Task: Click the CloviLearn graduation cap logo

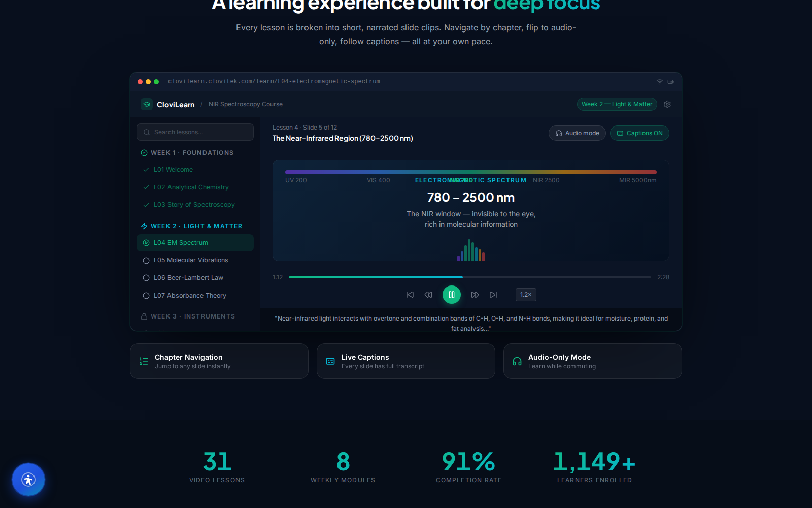Action: click(x=147, y=104)
